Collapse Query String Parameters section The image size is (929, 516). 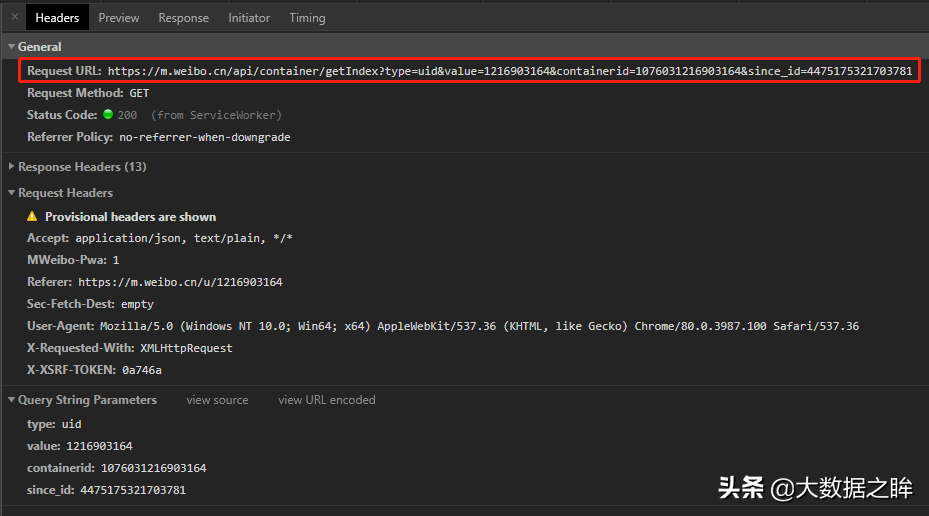pyautogui.click(x=11, y=400)
